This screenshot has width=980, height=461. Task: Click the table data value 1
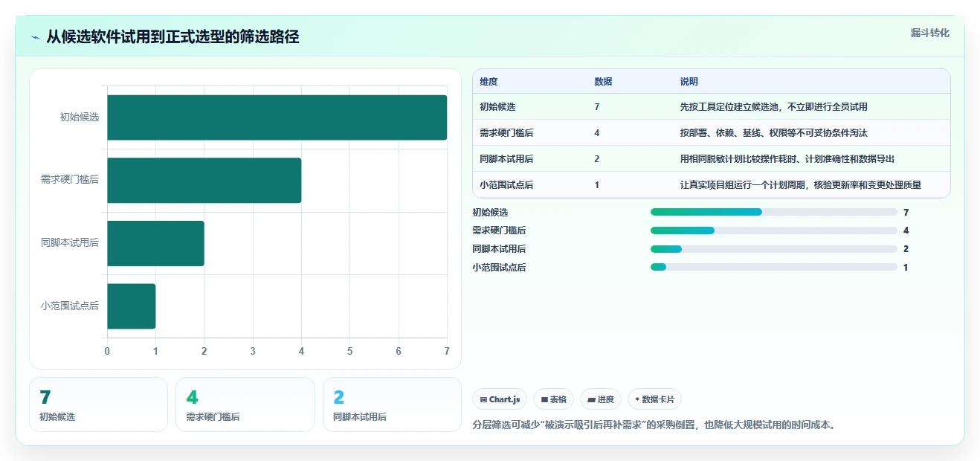pos(597,185)
